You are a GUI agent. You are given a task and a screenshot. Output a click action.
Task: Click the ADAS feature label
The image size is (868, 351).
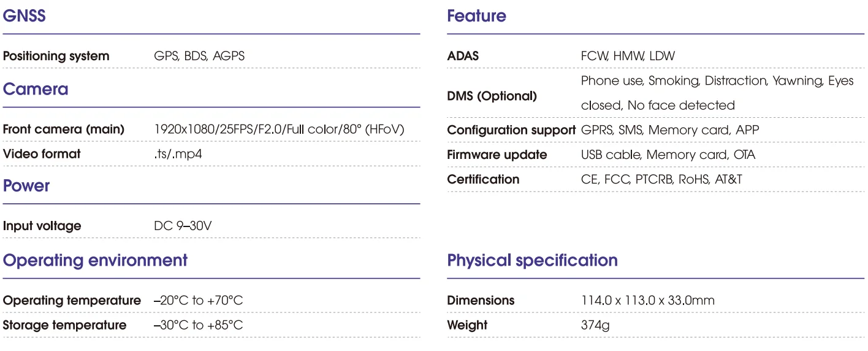point(463,56)
